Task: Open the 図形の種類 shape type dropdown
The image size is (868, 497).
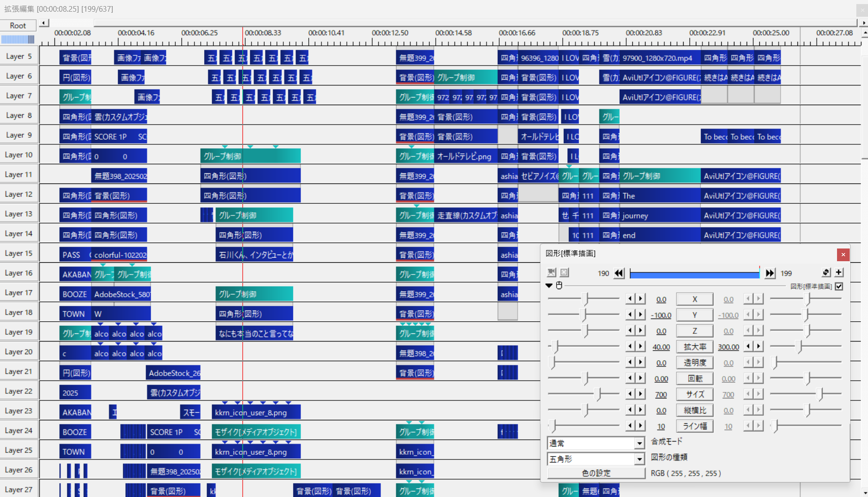Action: point(639,459)
